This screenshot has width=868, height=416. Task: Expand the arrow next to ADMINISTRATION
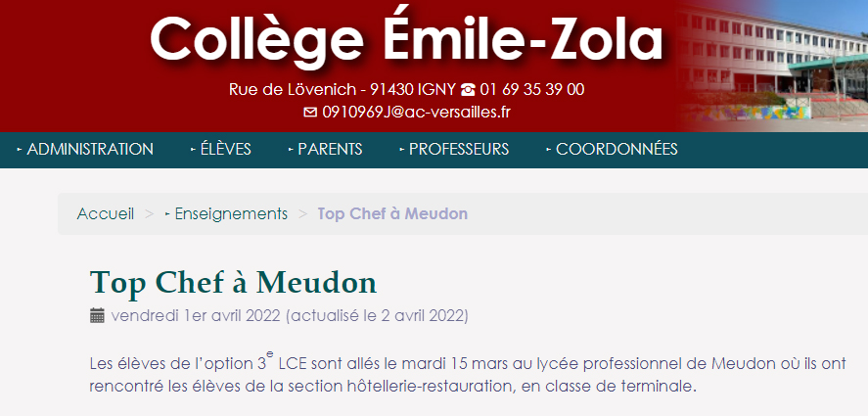pyautogui.click(x=20, y=150)
